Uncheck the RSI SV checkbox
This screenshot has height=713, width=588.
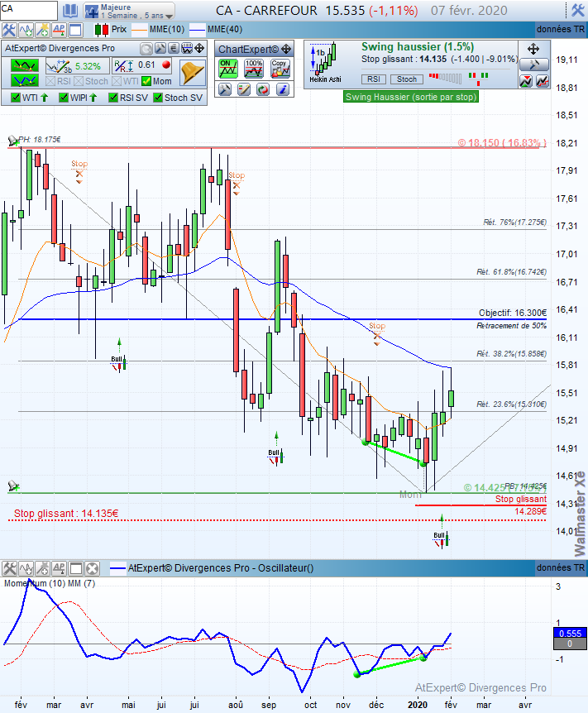[x=113, y=98]
